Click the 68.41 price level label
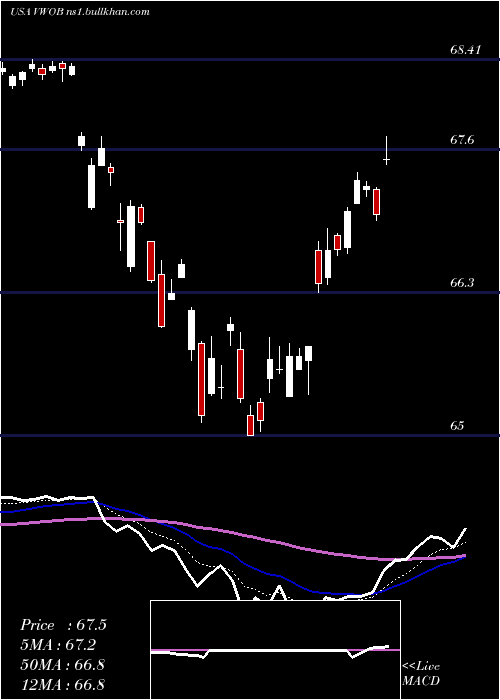 (x=465, y=50)
